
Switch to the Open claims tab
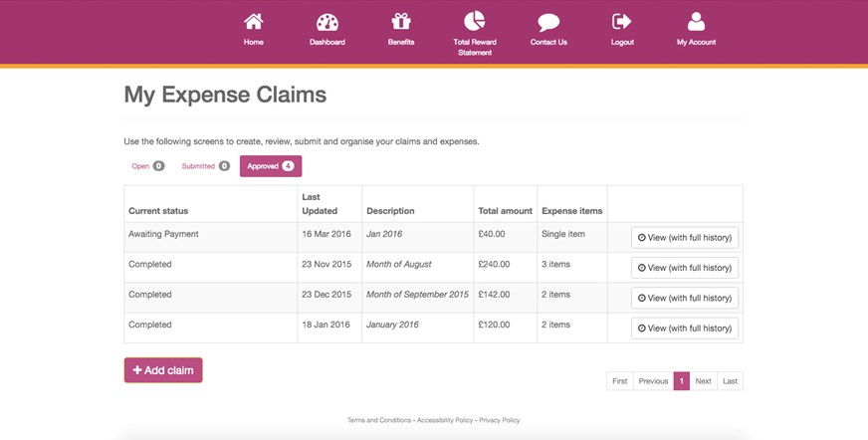click(147, 166)
